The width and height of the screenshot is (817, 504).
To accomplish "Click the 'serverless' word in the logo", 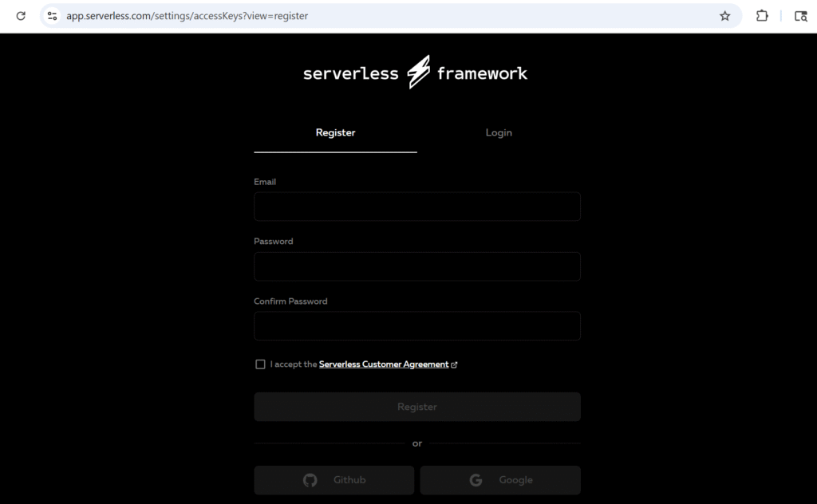I will click(x=351, y=73).
